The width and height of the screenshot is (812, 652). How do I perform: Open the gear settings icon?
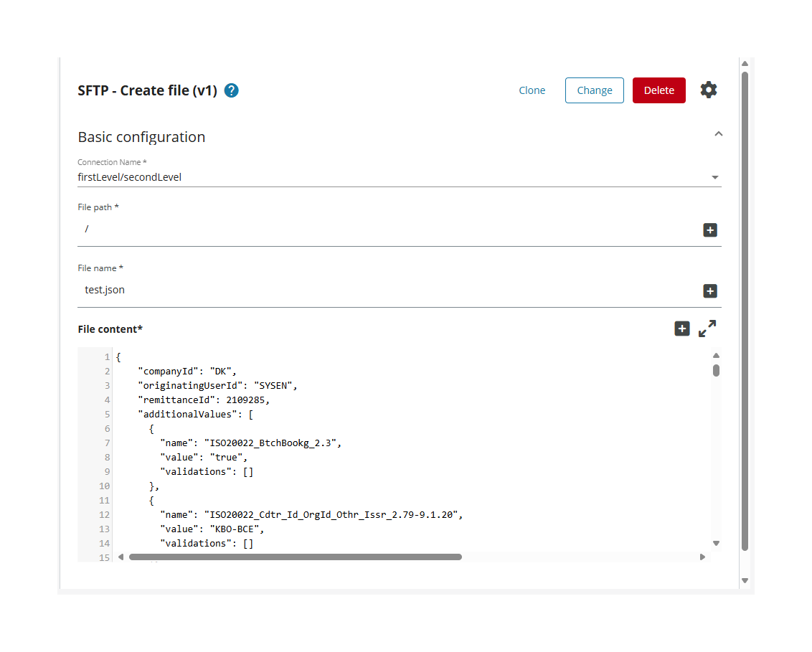pyautogui.click(x=709, y=90)
